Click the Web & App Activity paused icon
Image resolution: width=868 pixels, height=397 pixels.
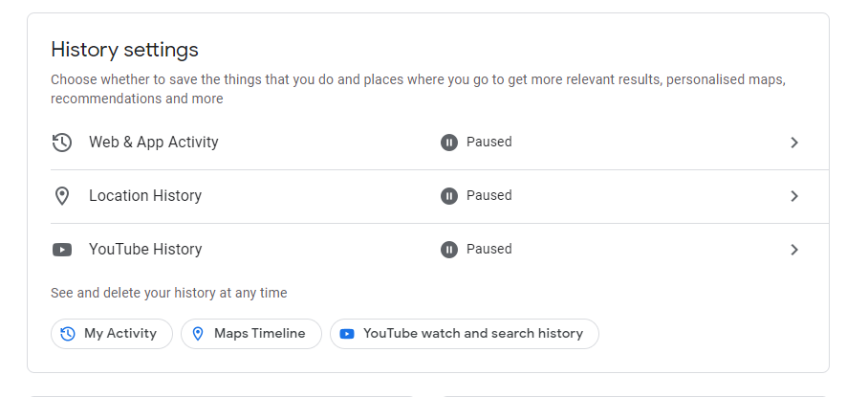tap(449, 143)
